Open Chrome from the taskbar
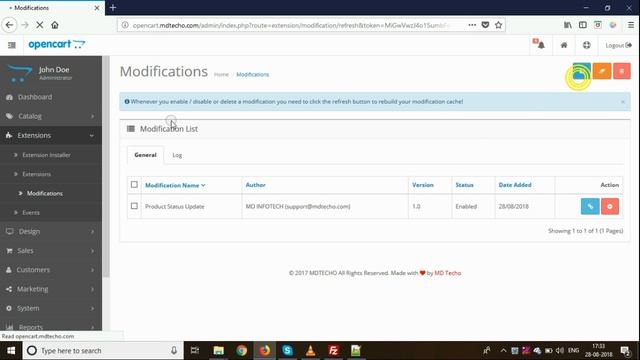Image resolution: width=640 pixels, height=360 pixels. tap(242, 351)
